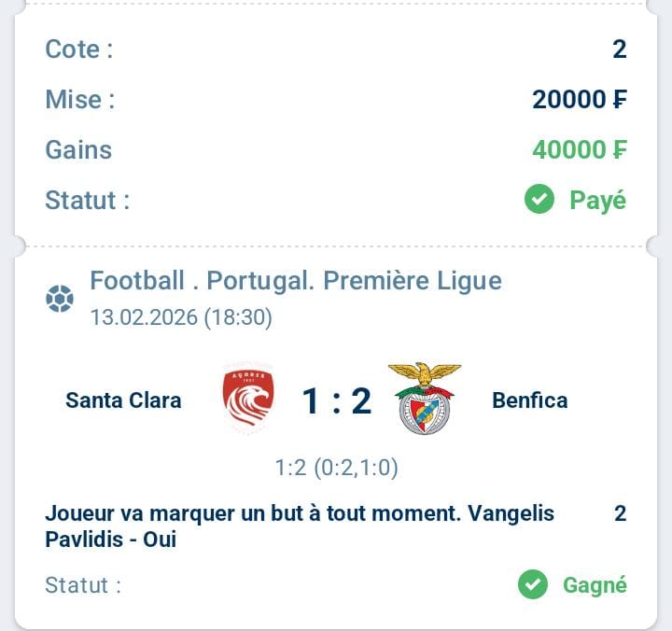Click the Vangelis Pavlidis goalscorer bet description
The height and width of the screenshot is (631, 672).
(x=299, y=526)
